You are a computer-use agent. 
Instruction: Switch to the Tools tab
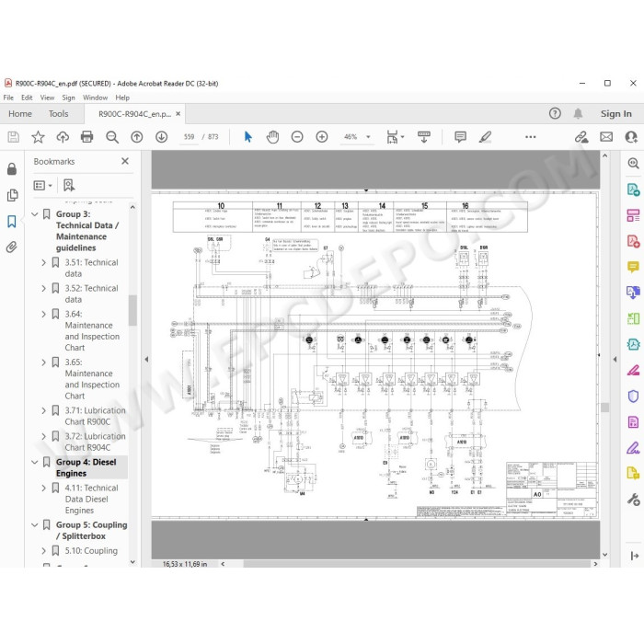58,114
